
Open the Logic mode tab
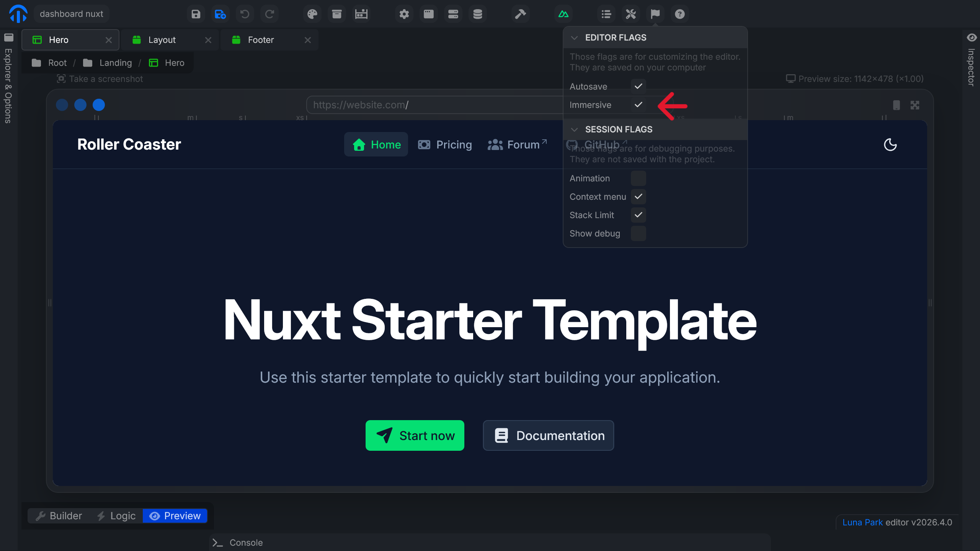(116, 516)
